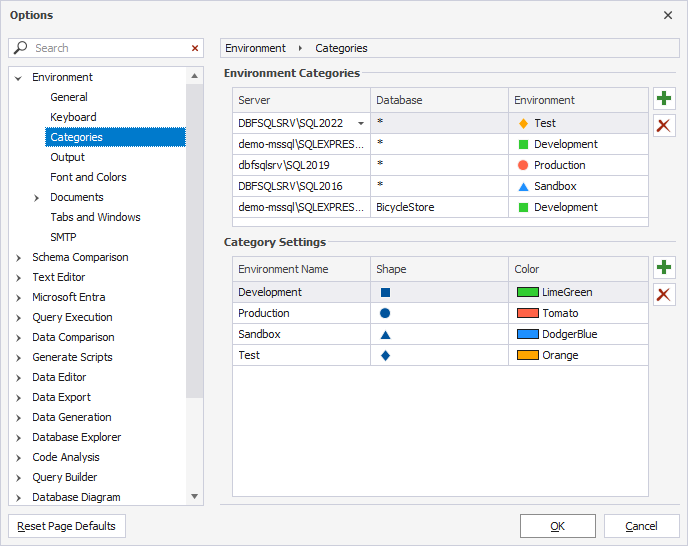Delete selected Category Settings entry
This screenshot has width=688, height=546.
pyautogui.click(x=664, y=295)
